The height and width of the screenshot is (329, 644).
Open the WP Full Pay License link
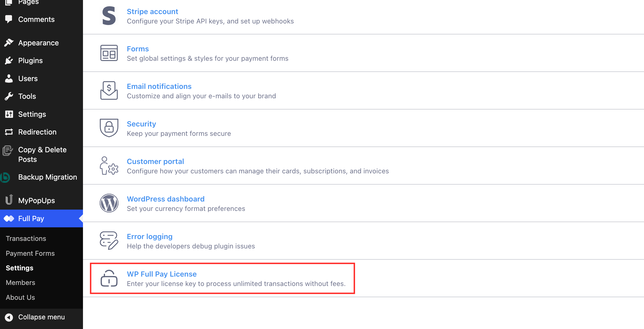[x=162, y=274]
